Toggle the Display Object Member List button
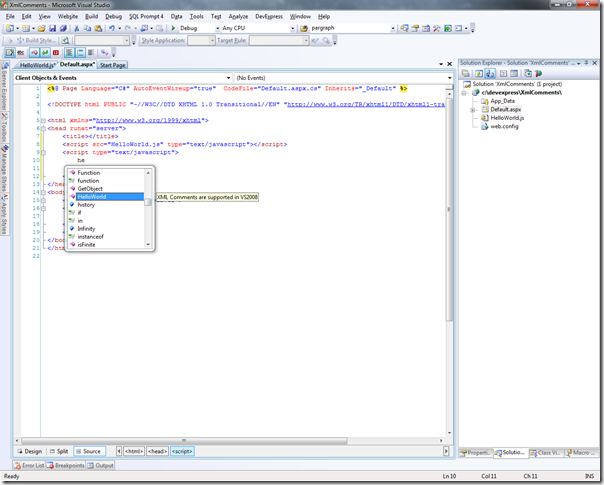The height and width of the screenshot is (485, 604). [x=10, y=52]
